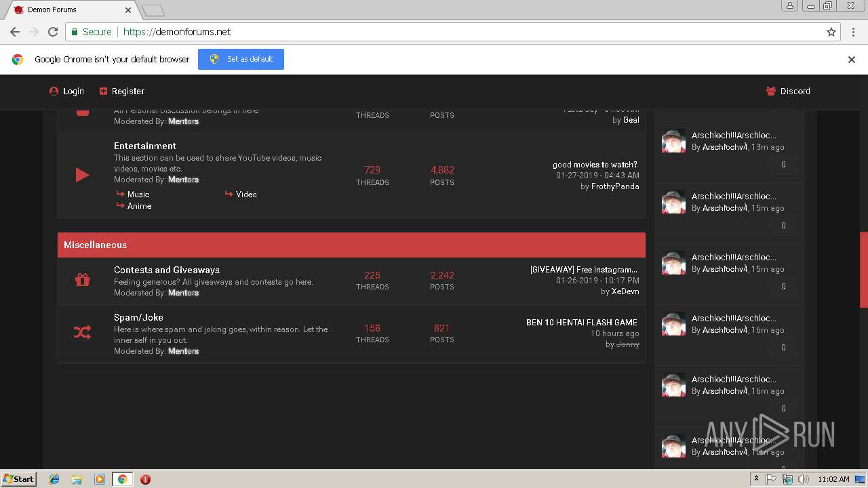This screenshot has height=488, width=868.
Task: Click the Opera icon in taskbar
Action: point(145,479)
